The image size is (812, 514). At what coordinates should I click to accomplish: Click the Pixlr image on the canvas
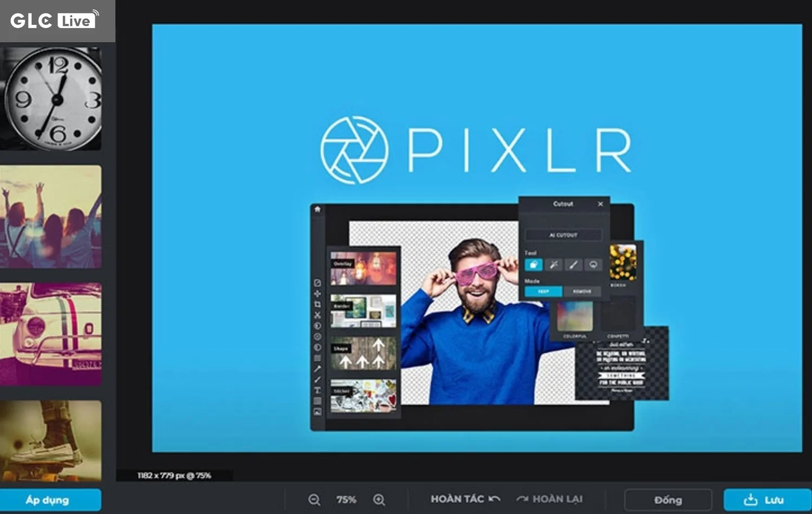point(477,238)
